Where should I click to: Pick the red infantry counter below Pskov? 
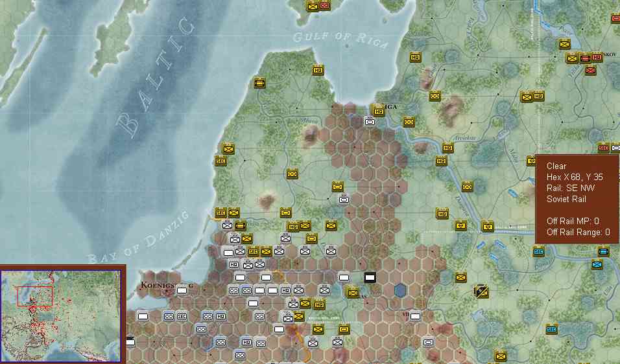coord(590,71)
